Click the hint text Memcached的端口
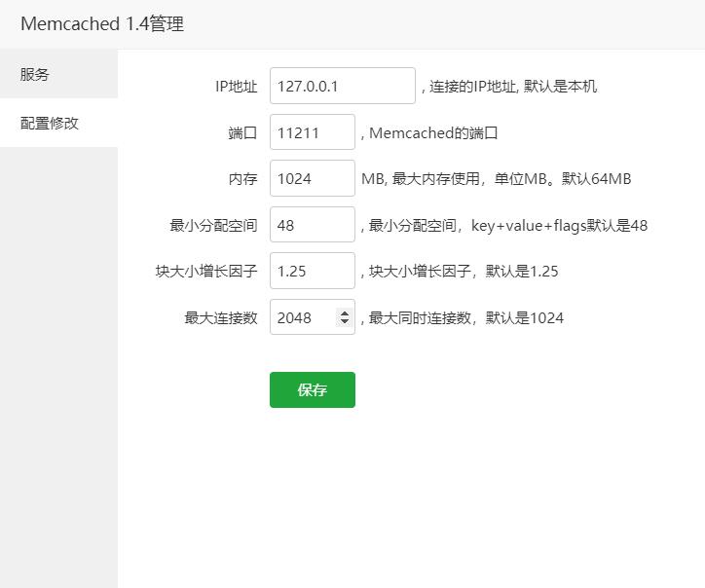Image resolution: width=705 pixels, height=588 pixels. (433, 133)
